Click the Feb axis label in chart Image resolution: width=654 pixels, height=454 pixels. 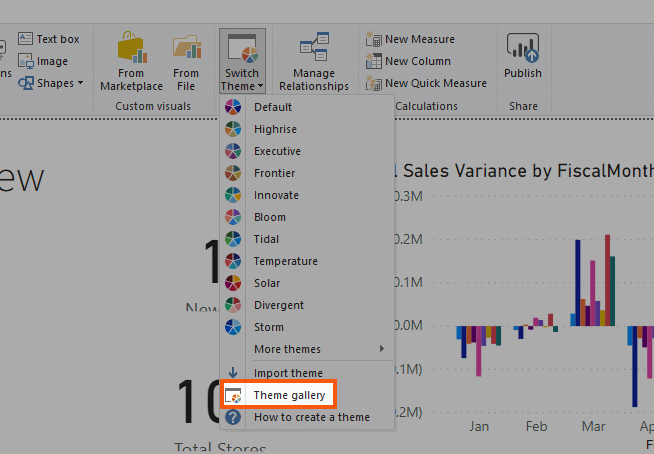pyautogui.click(x=536, y=426)
